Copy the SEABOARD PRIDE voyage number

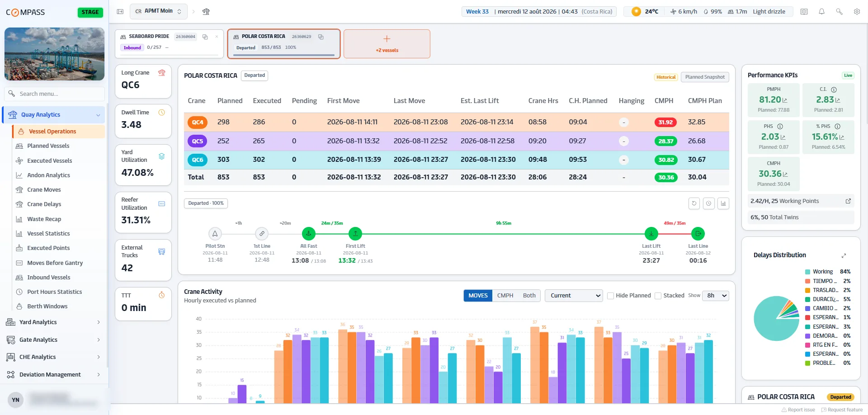coord(205,37)
